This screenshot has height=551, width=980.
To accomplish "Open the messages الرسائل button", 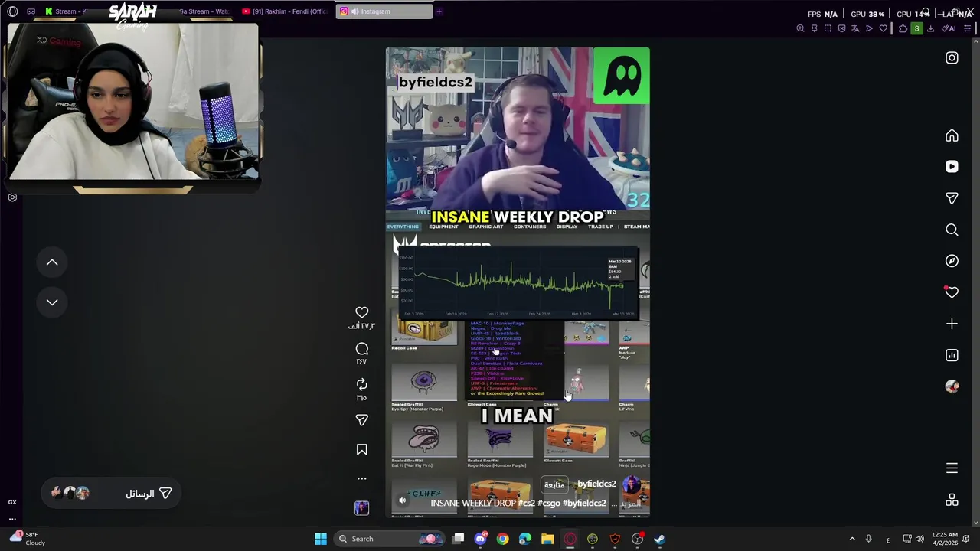I will coord(112,494).
